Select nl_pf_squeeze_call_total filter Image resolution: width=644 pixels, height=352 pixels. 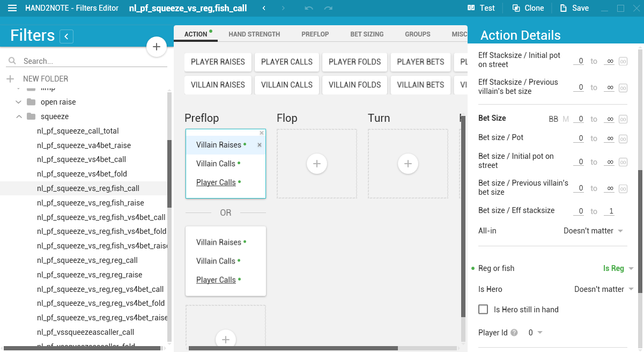78,131
